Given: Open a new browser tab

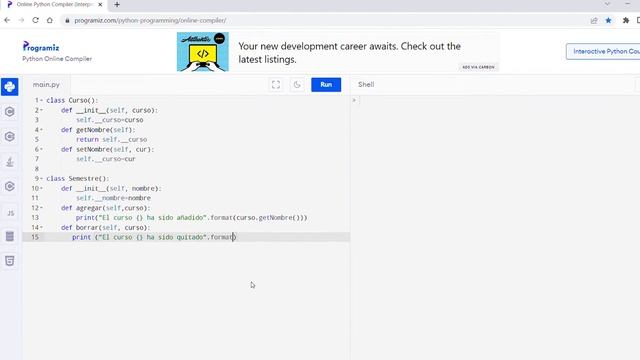Looking at the screenshot, I should [117, 4].
